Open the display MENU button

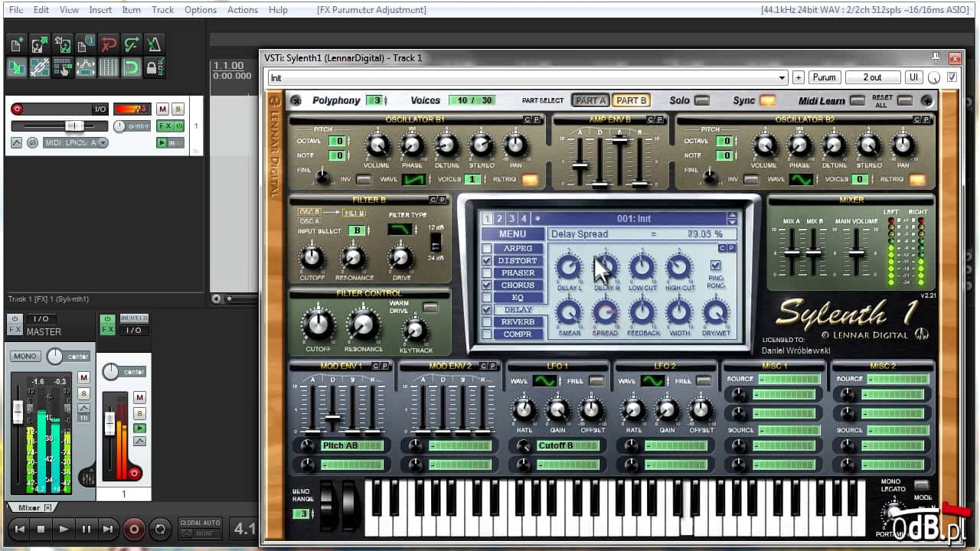pos(512,234)
